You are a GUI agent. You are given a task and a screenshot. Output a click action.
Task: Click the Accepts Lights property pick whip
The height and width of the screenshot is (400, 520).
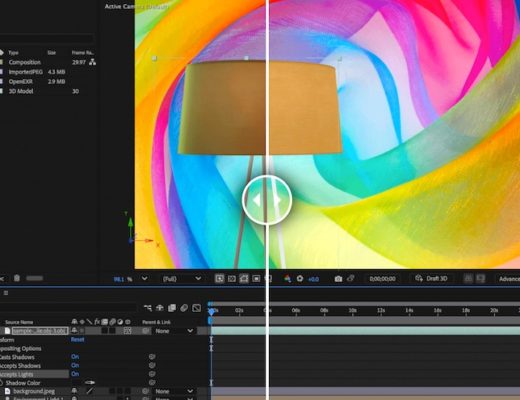[x=152, y=374]
